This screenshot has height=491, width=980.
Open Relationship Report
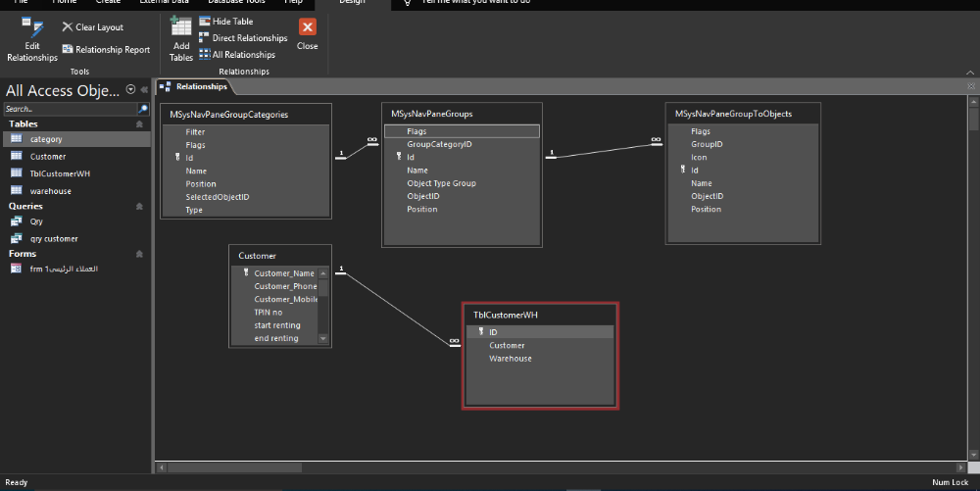[x=106, y=49]
